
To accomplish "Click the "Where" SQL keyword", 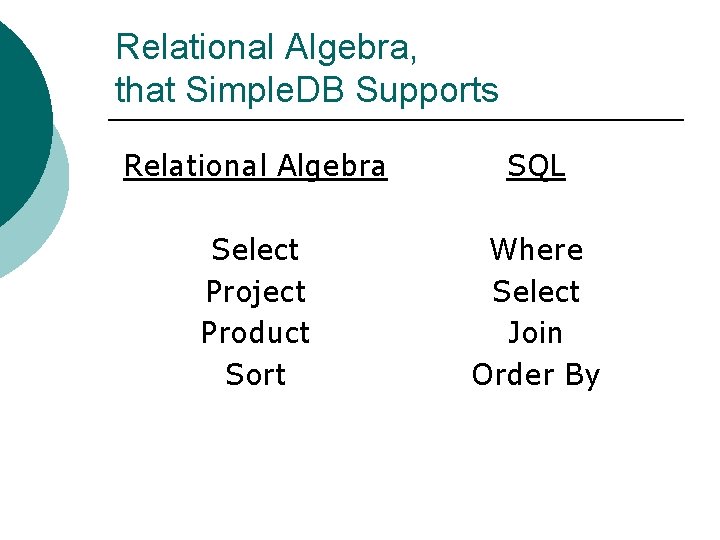I will pyautogui.click(x=535, y=249).
